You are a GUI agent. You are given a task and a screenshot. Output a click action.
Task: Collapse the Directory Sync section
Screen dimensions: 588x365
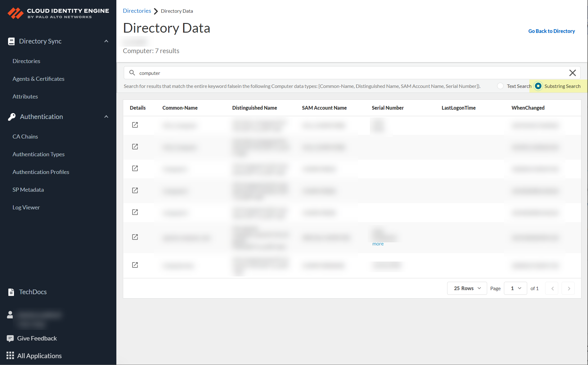106,41
